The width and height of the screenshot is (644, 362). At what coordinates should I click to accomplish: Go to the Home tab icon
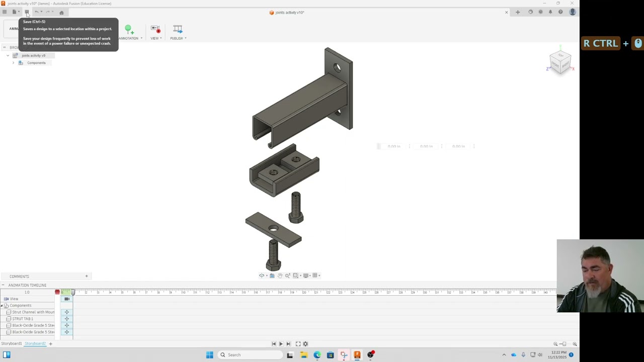[61, 13]
